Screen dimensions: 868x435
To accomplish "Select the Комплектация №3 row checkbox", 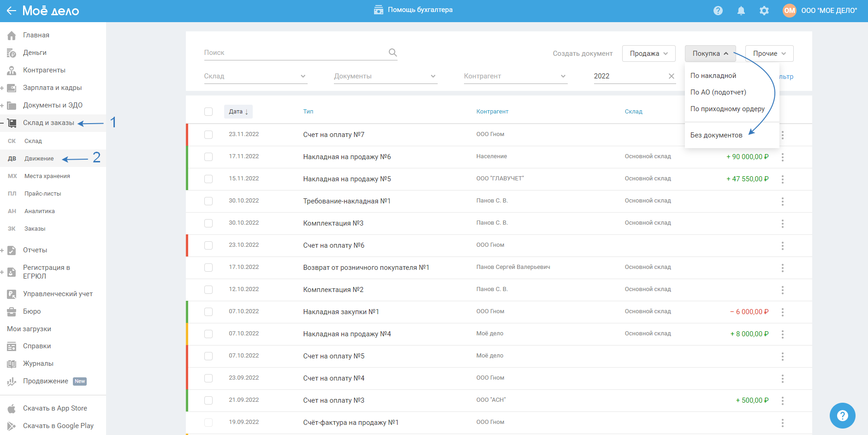I will click(208, 223).
